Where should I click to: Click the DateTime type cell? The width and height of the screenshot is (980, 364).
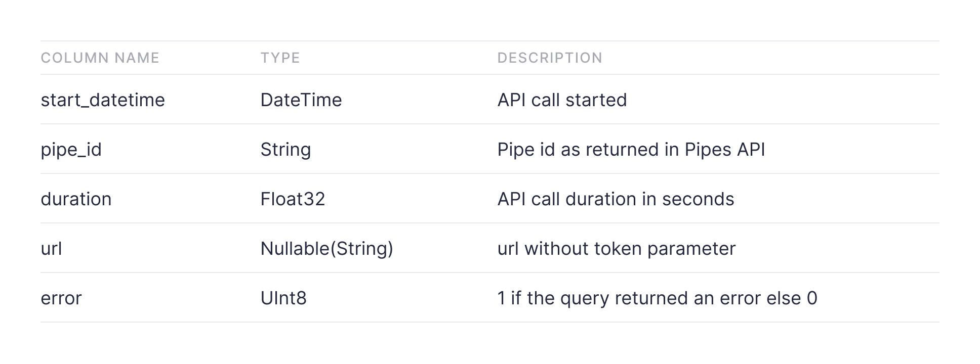pos(301,100)
